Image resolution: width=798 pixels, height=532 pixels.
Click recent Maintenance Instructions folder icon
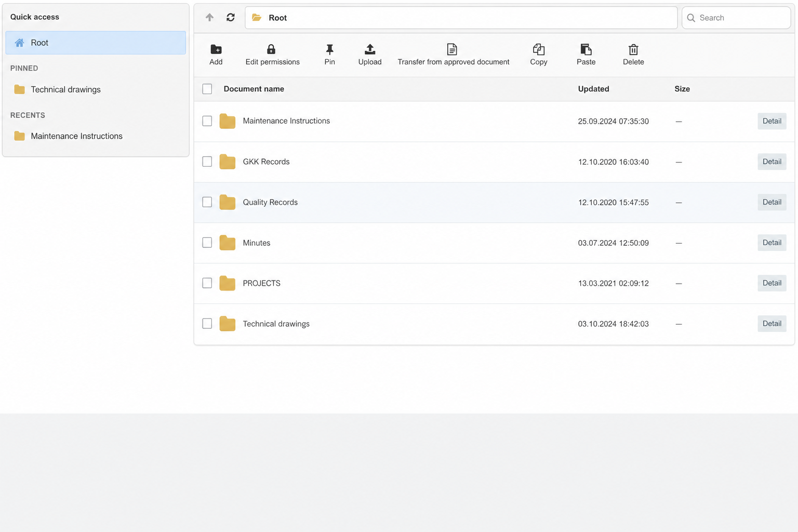pos(20,136)
